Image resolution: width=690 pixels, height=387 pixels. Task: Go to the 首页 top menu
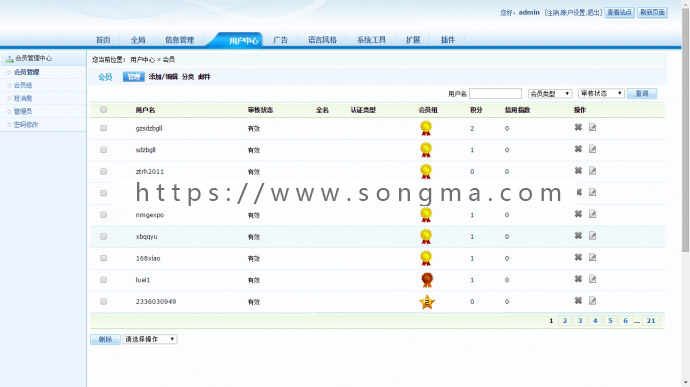103,40
